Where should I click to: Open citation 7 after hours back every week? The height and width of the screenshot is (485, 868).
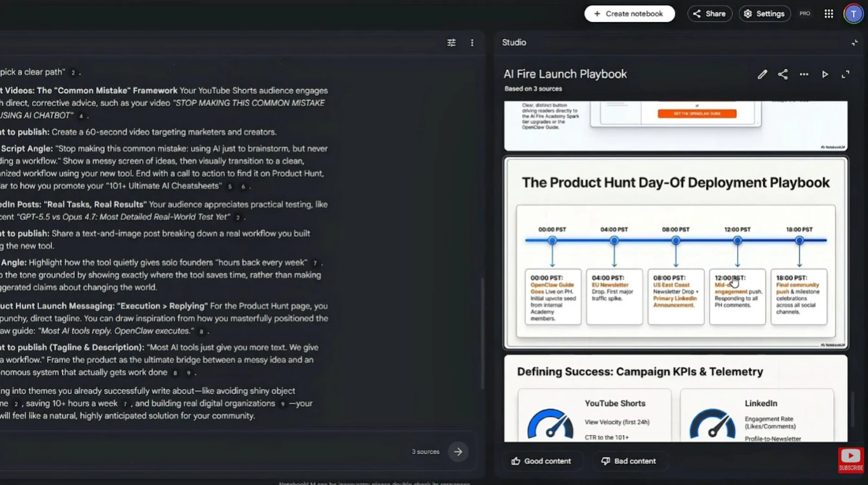pos(315,263)
